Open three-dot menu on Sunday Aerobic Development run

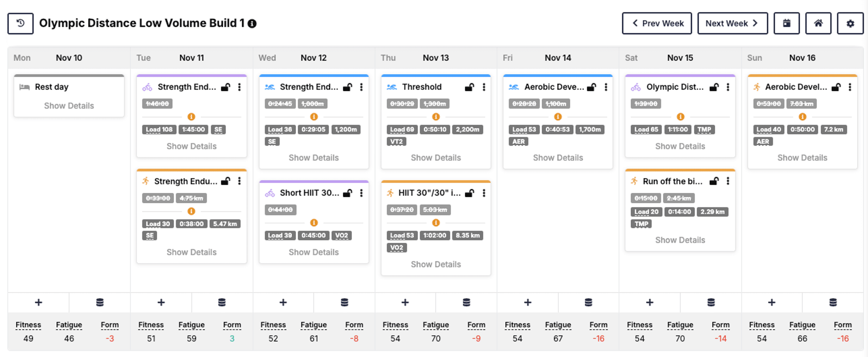pos(850,87)
